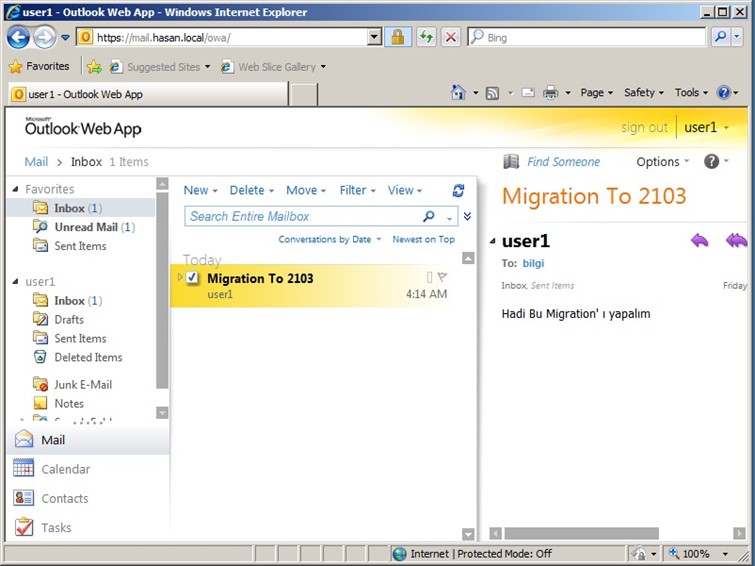Click the IE Forward navigation button

tap(44, 37)
